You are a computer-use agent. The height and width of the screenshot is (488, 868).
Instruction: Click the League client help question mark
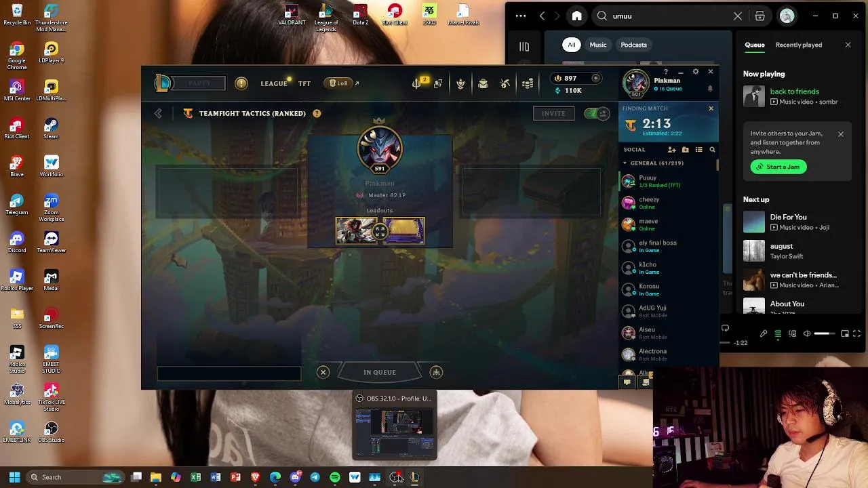pyautogui.click(x=666, y=71)
